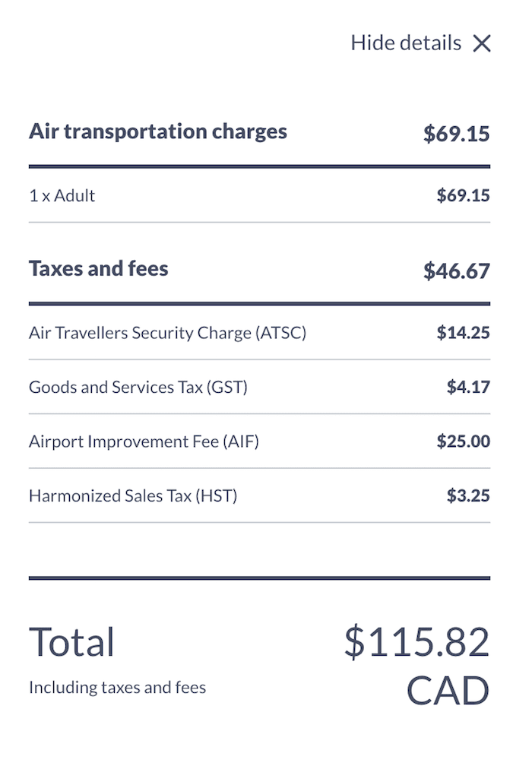Select the Air transportation charges heading

point(158,131)
